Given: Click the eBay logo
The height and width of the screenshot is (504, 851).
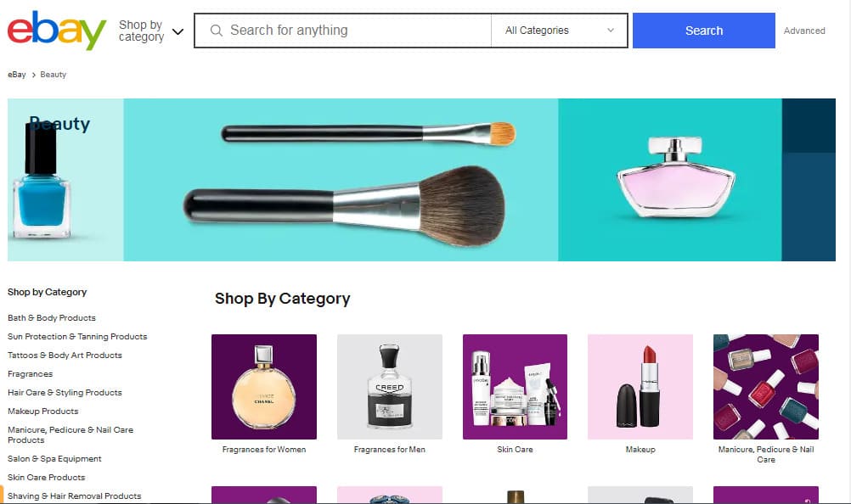Looking at the screenshot, I should 56,31.
